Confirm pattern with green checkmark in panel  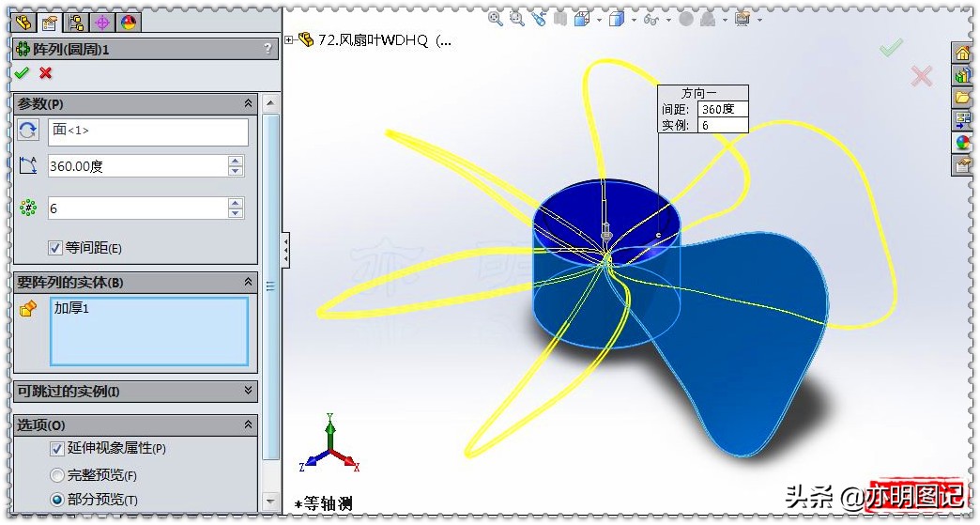point(22,73)
